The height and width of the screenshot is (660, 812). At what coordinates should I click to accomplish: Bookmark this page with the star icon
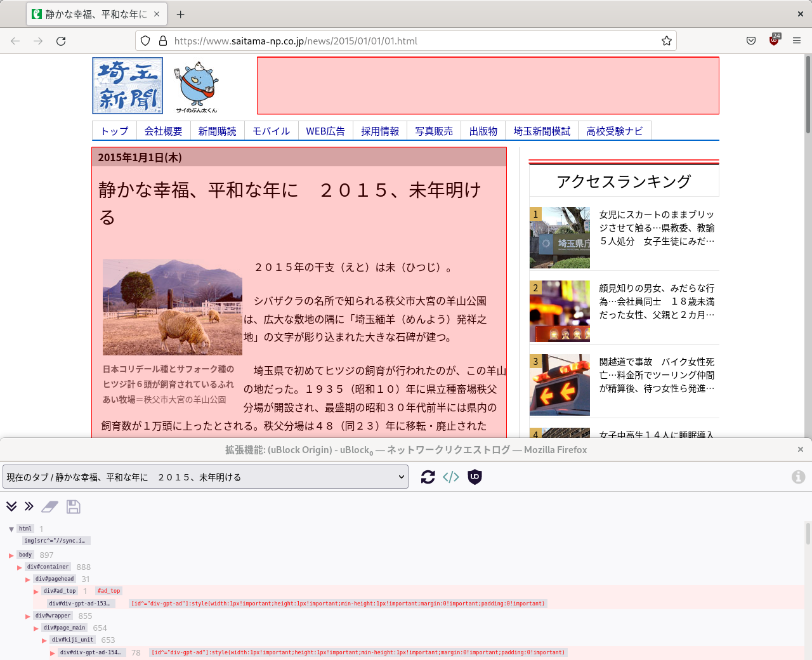click(667, 41)
